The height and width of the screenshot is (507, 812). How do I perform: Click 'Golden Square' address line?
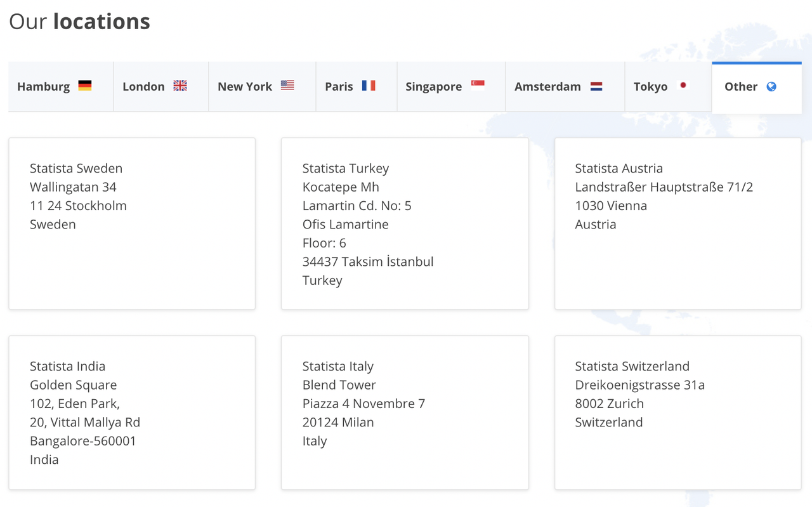tap(74, 385)
